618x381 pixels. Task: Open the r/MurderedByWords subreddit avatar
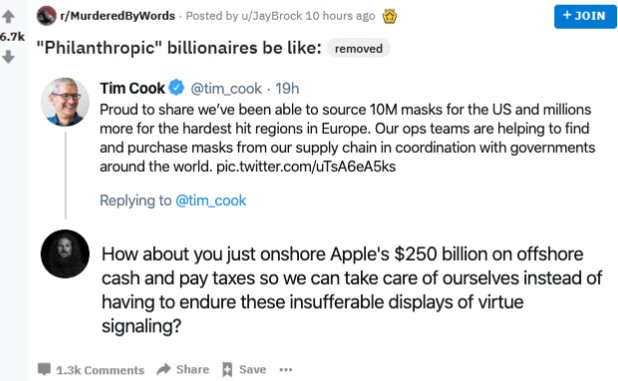coord(46,16)
